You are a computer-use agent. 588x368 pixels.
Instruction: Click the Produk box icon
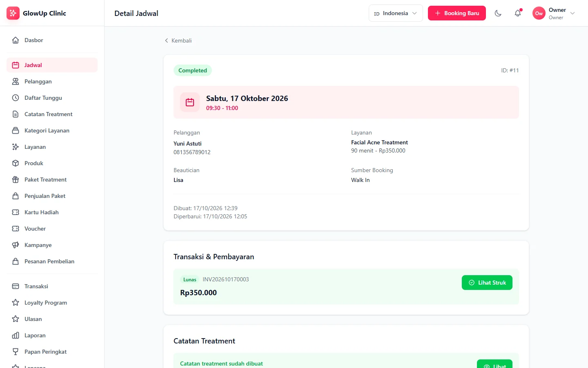[x=16, y=163]
